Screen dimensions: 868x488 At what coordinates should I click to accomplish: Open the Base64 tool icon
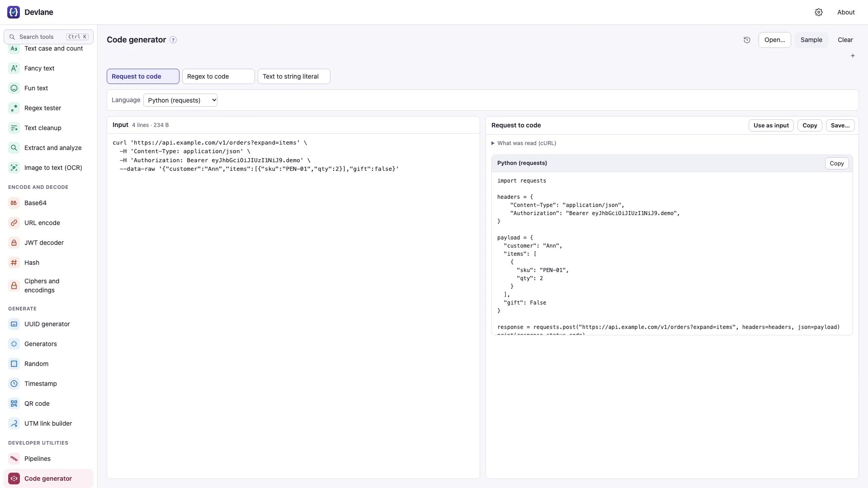pos(14,203)
